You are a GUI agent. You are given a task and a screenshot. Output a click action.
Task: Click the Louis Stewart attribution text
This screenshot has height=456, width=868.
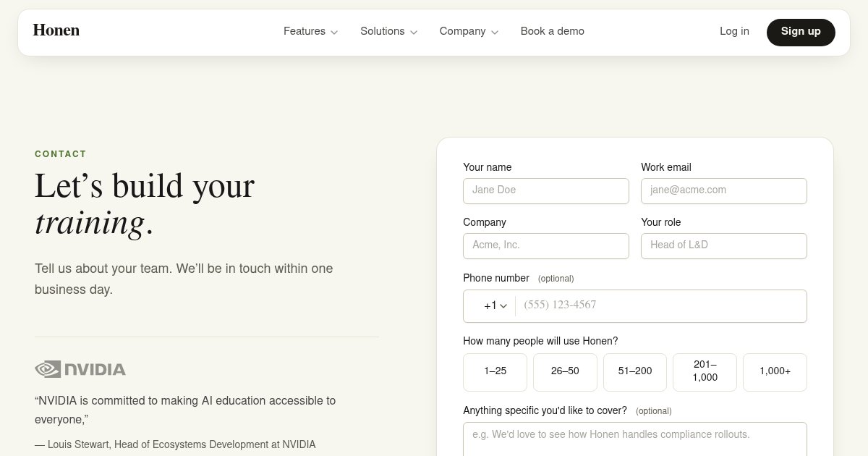(175, 444)
